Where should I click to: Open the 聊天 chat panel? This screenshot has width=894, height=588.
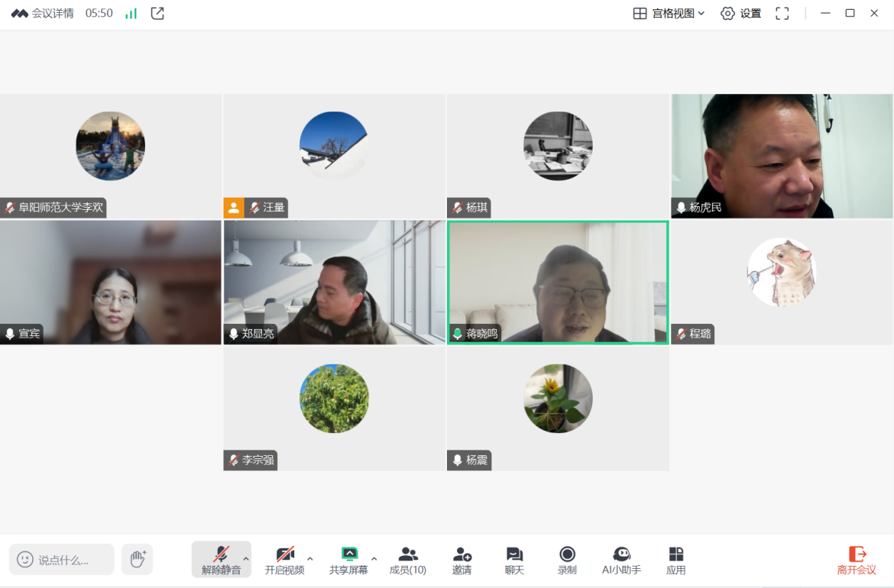point(514,560)
